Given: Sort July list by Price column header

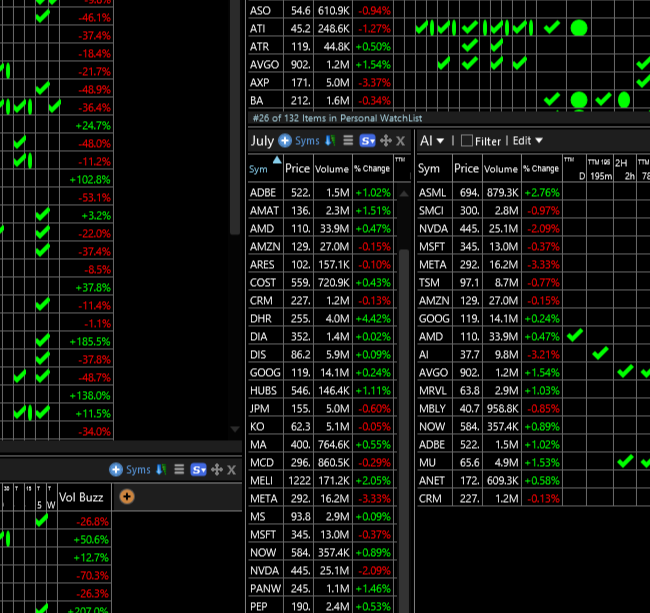Looking at the screenshot, I should click(x=298, y=168).
